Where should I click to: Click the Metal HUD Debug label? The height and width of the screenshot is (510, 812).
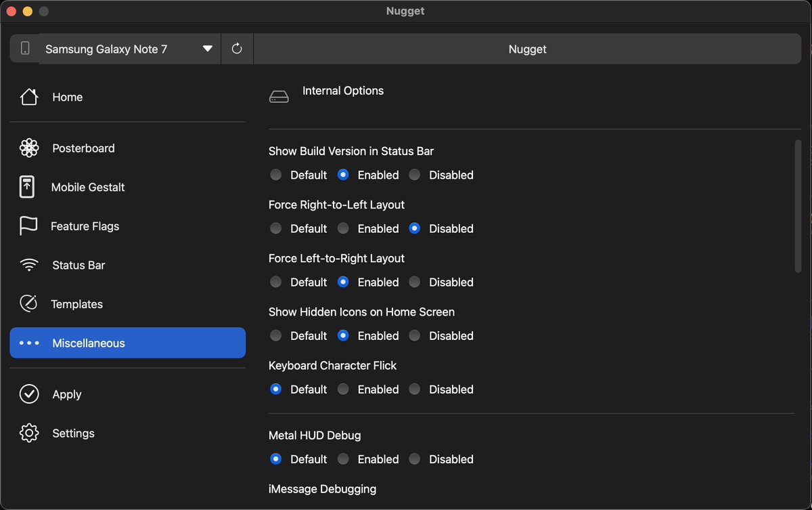[315, 435]
